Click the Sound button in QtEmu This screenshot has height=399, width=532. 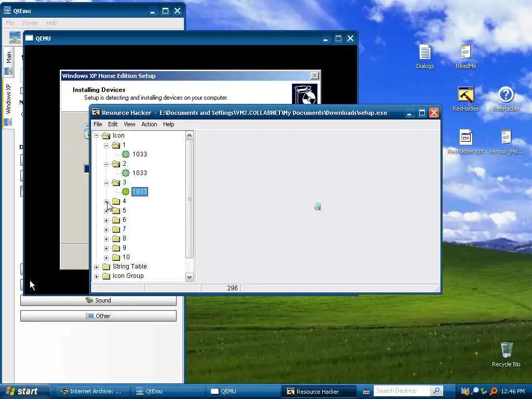(x=98, y=300)
